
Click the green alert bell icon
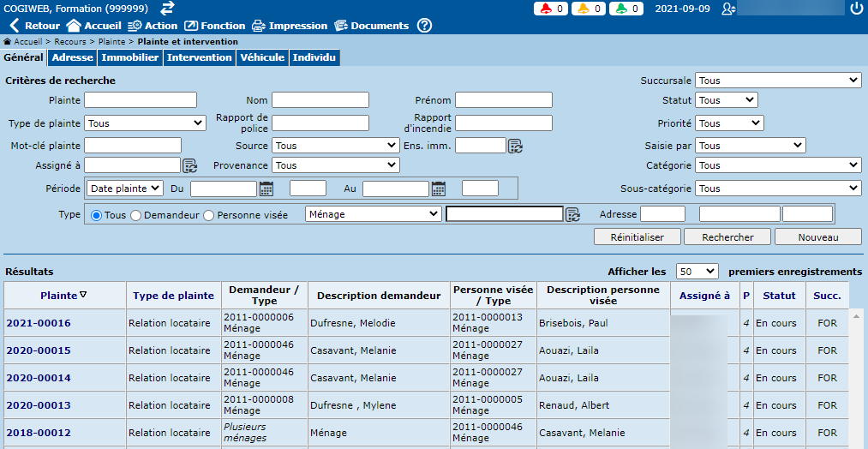(x=620, y=9)
